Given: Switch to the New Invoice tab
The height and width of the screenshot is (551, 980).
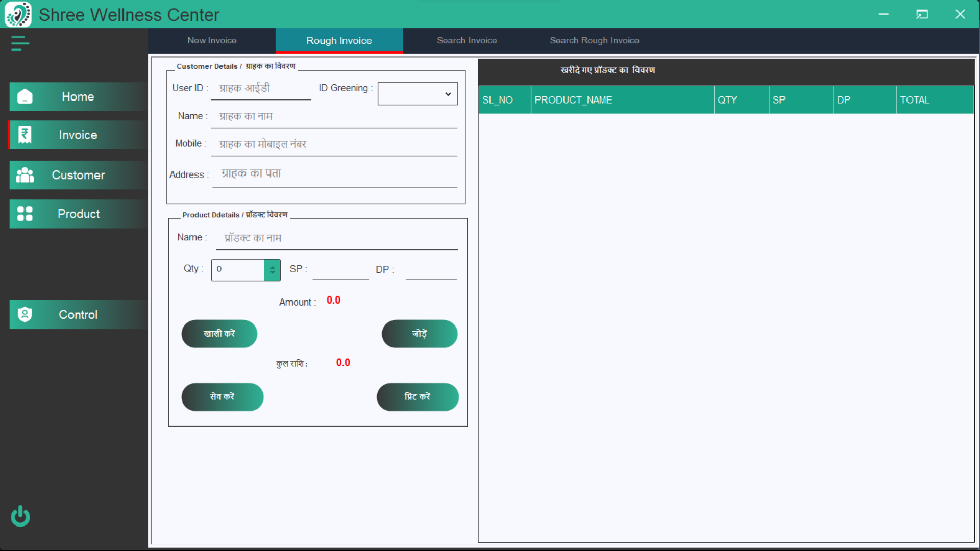Looking at the screenshot, I should [x=212, y=40].
